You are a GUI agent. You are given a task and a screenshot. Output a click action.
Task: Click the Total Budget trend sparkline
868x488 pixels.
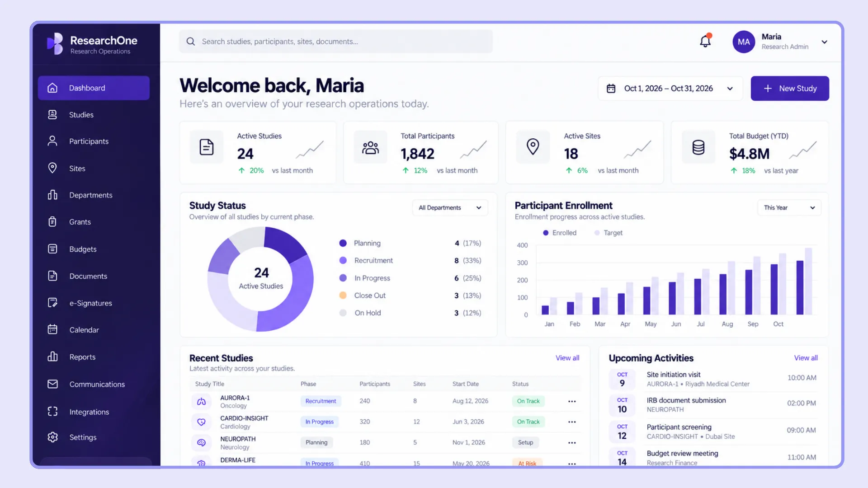[803, 150]
